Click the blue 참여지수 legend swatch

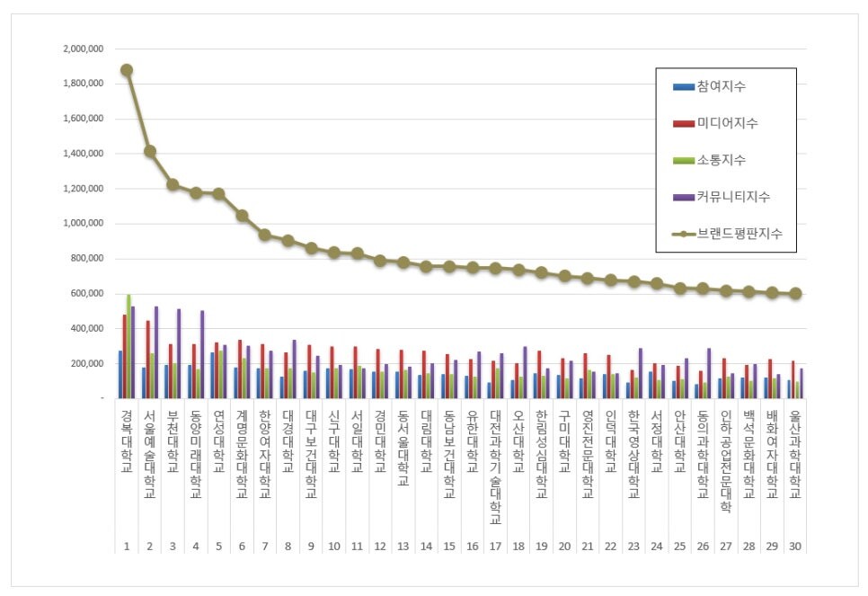point(683,87)
